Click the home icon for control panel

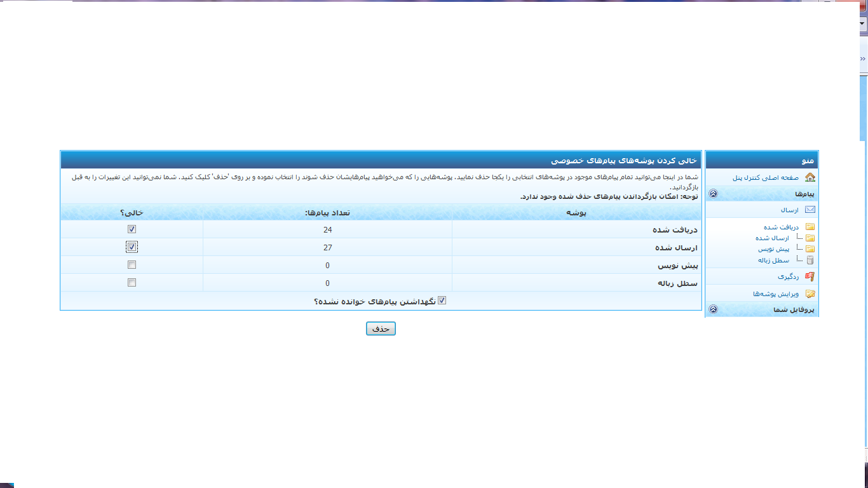[810, 177]
